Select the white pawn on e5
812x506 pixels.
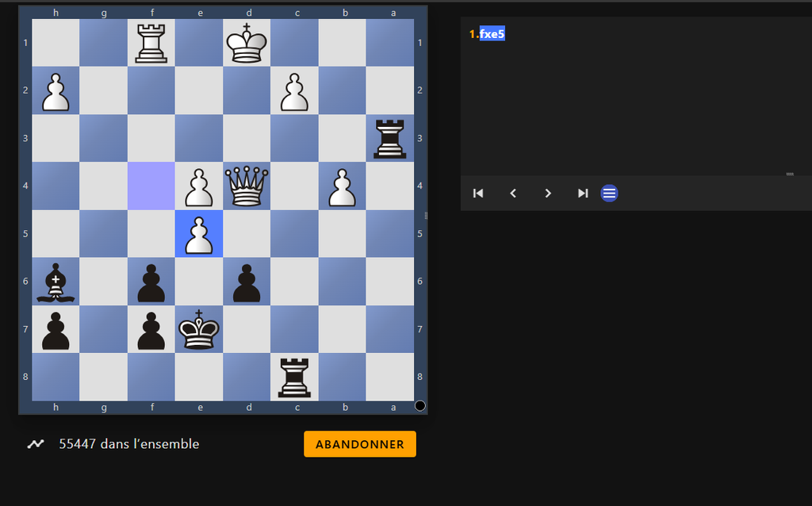coord(199,234)
